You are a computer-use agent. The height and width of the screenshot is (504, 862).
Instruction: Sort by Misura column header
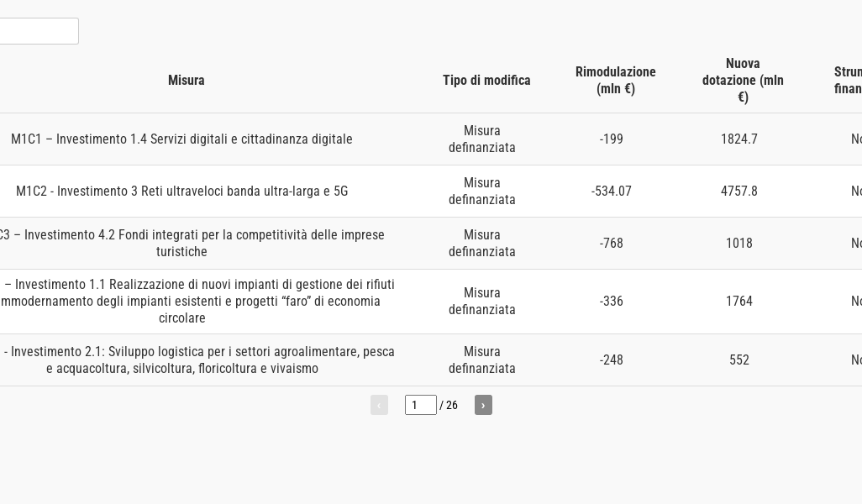(x=186, y=81)
